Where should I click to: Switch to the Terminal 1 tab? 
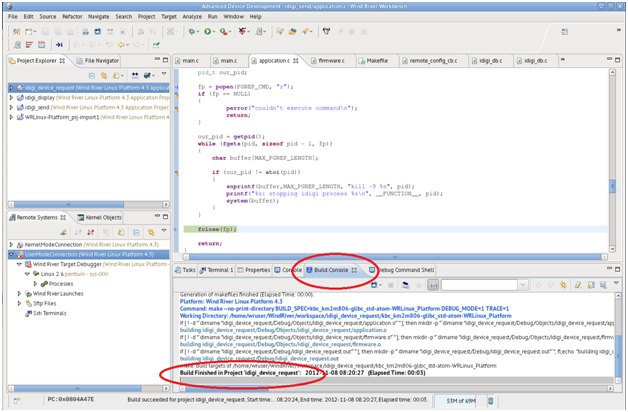[x=217, y=270]
